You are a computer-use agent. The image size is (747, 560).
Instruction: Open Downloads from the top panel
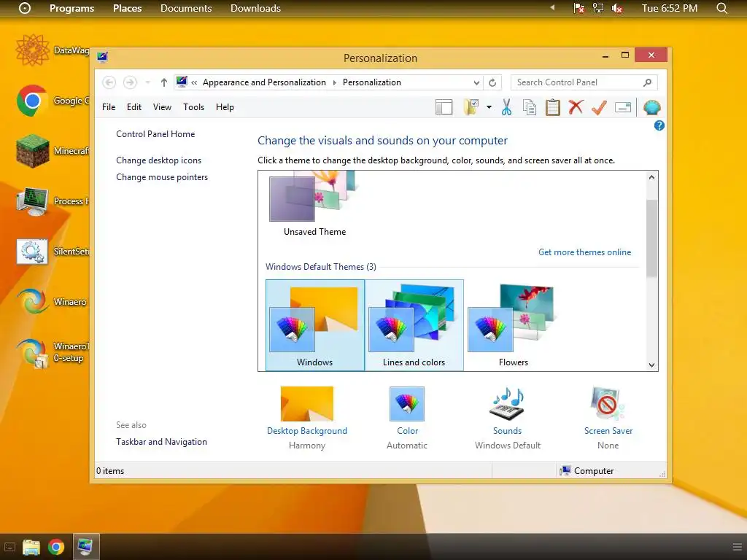tap(255, 8)
